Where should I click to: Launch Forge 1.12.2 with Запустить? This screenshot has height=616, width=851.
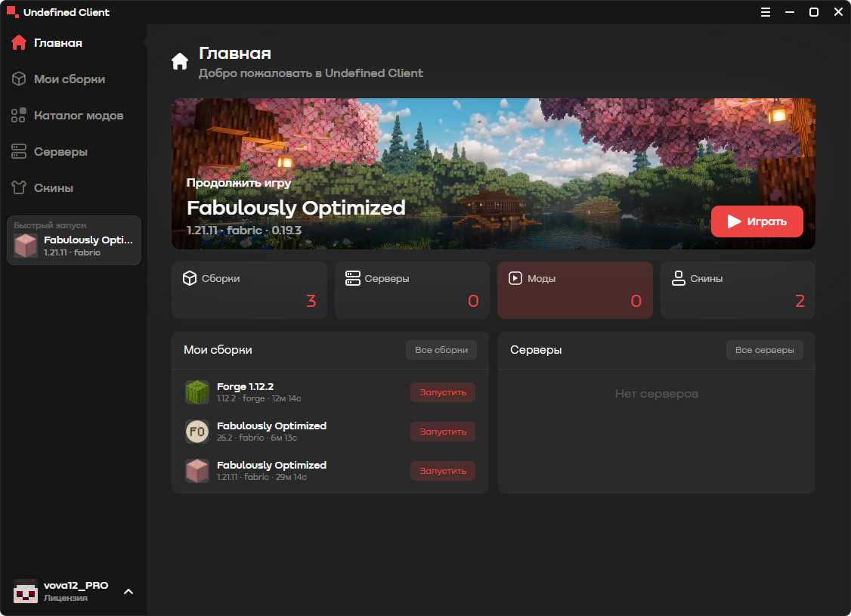(x=443, y=392)
